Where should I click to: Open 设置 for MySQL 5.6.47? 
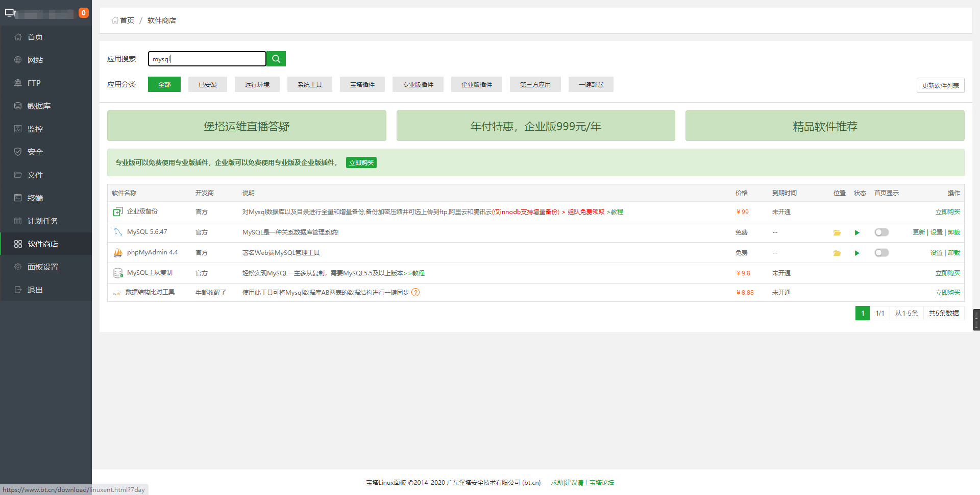pos(937,232)
